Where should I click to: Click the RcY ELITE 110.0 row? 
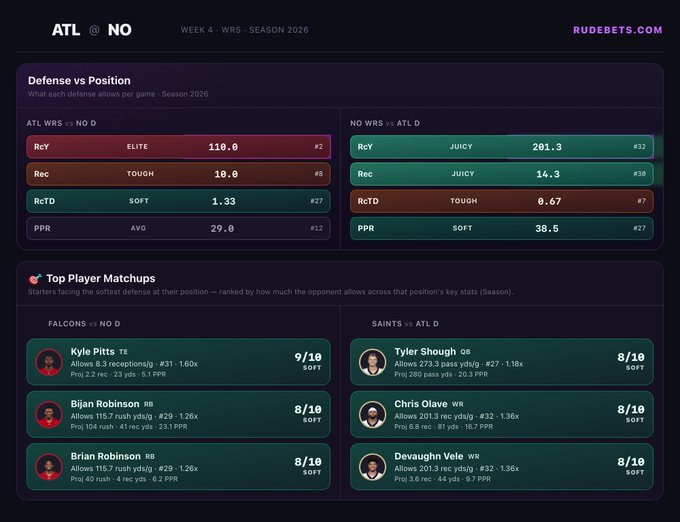tap(178, 147)
